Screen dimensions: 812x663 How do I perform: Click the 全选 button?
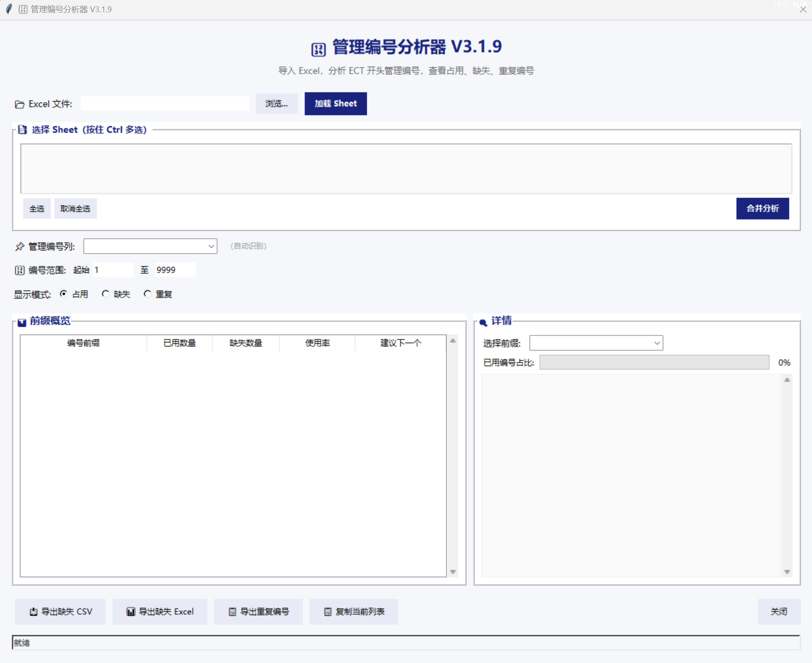tap(37, 209)
